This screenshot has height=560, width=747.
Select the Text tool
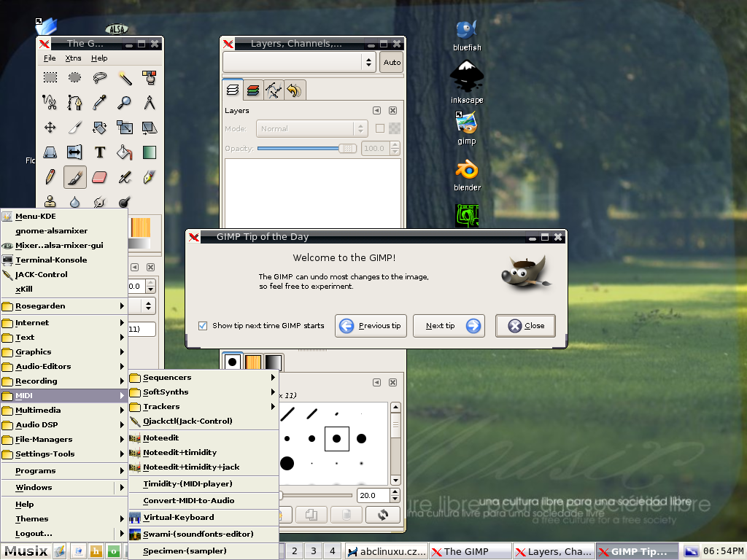tap(99, 152)
